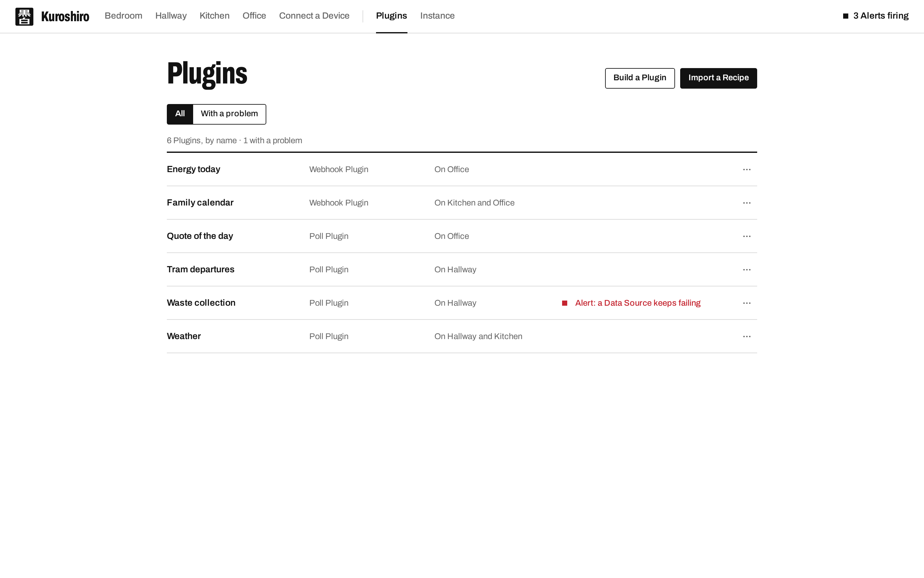Filter plugins With a problem
The width and height of the screenshot is (924, 578).
coord(229,114)
